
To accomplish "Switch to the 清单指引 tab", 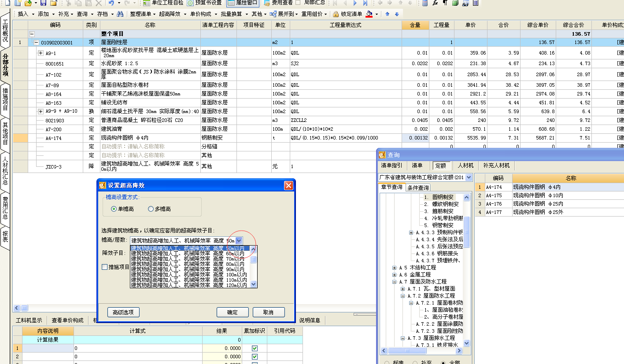I will (x=391, y=165).
